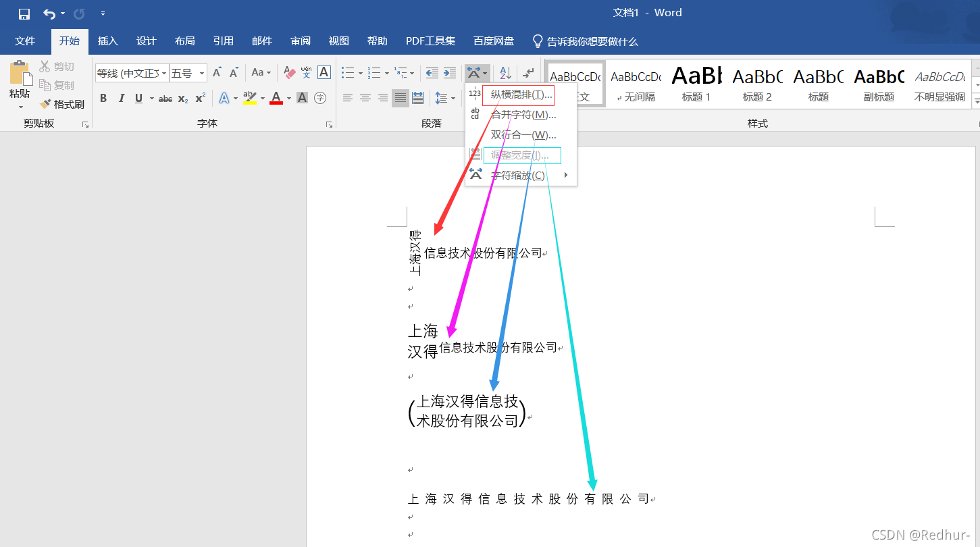Open the multilevel list button
The width and height of the screenshot is (980, 547).
(x=401, y=73)
